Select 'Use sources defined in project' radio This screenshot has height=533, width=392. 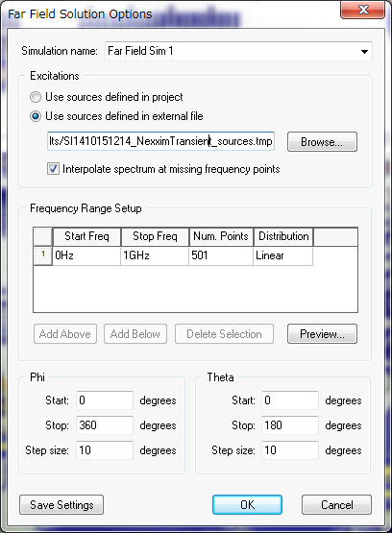point(36,97)
